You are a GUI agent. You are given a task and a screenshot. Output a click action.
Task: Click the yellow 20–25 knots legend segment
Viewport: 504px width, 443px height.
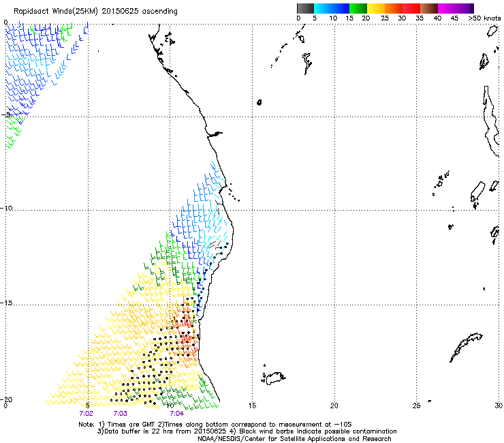click(x=376, y=8)
